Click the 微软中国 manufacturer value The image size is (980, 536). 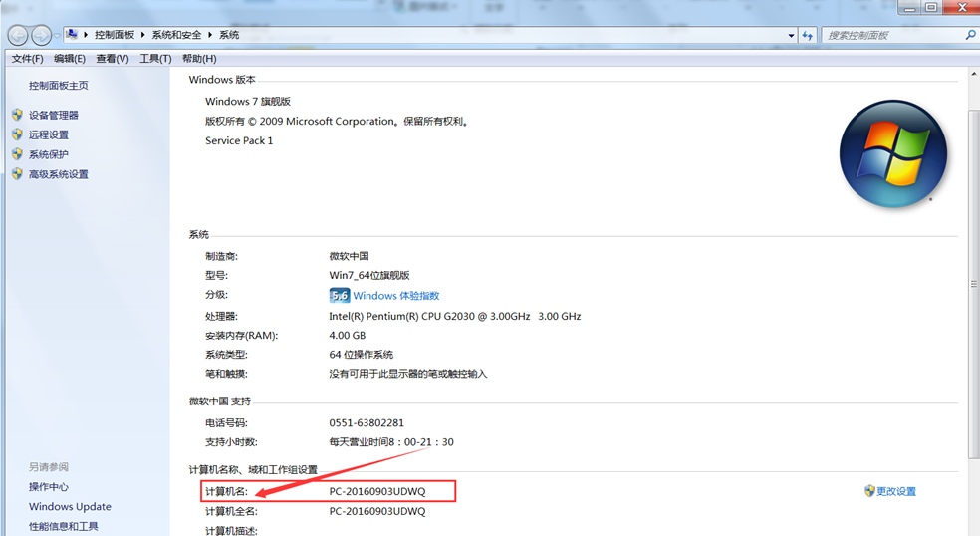point(349,256)
